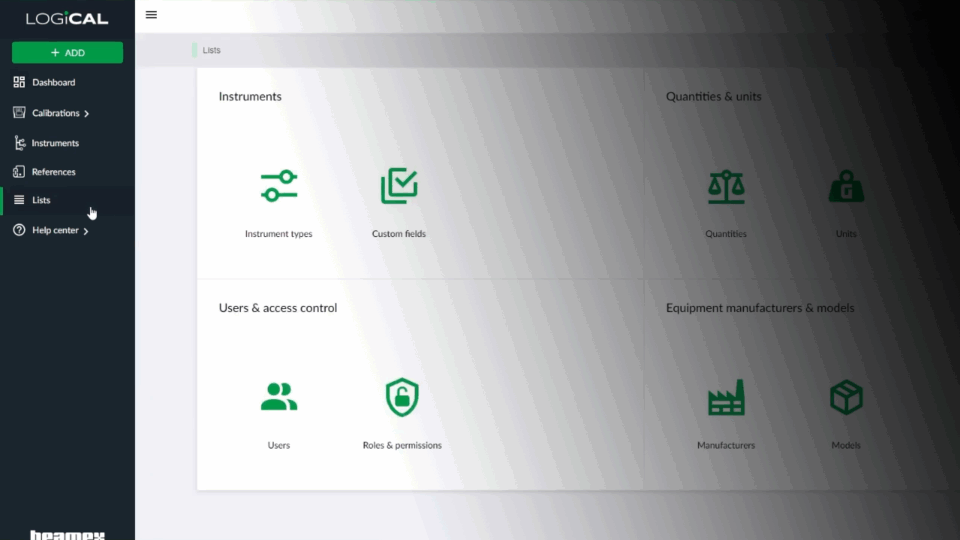Click the Help center question mark icon
The image size is (960, 540).
pyautogui.click(x=19, y=230)
